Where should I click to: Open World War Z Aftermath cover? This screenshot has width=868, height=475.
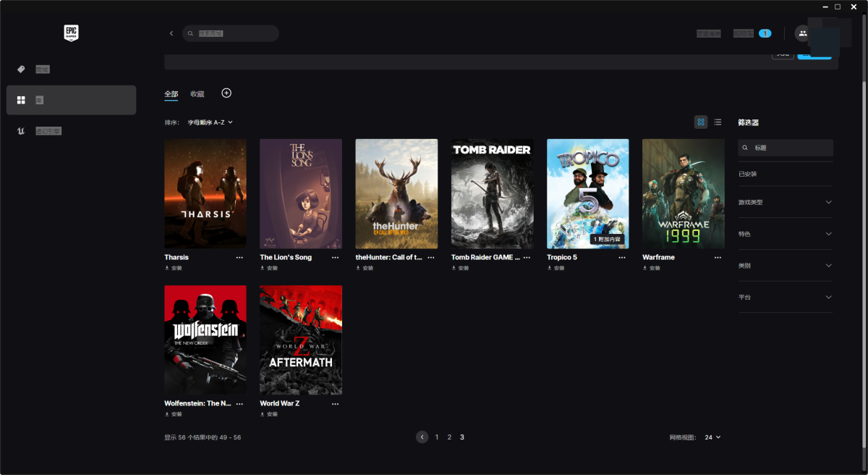pos(301,340)
